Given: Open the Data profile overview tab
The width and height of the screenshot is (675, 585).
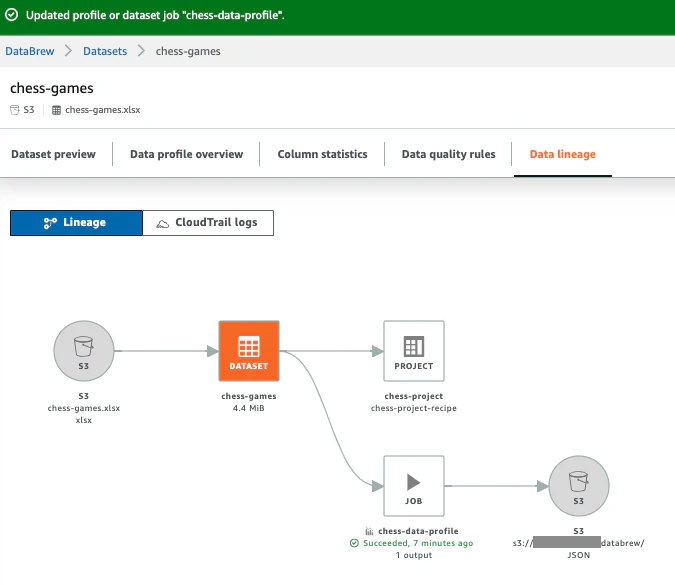Looking at the screenshot, I should [x=186, y=154].
